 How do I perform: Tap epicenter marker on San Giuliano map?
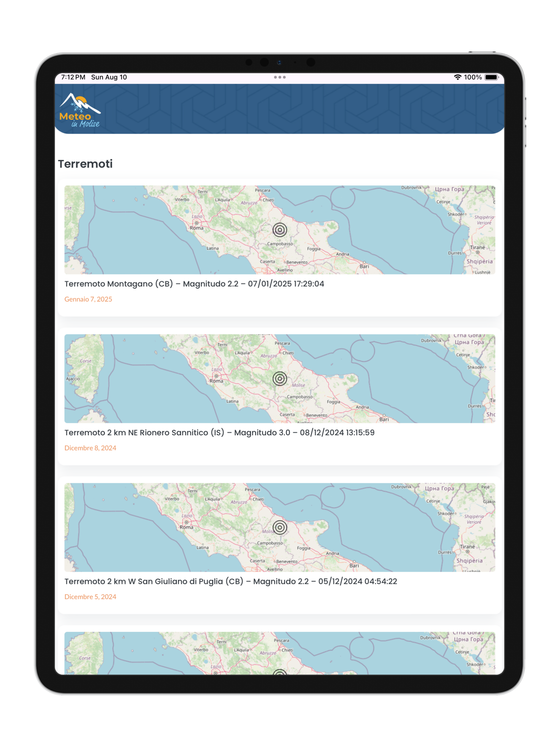[x=279, y=527]
